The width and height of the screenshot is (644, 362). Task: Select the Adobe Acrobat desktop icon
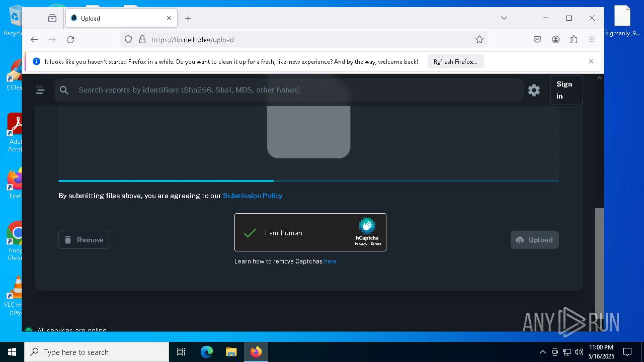point(15,133)
